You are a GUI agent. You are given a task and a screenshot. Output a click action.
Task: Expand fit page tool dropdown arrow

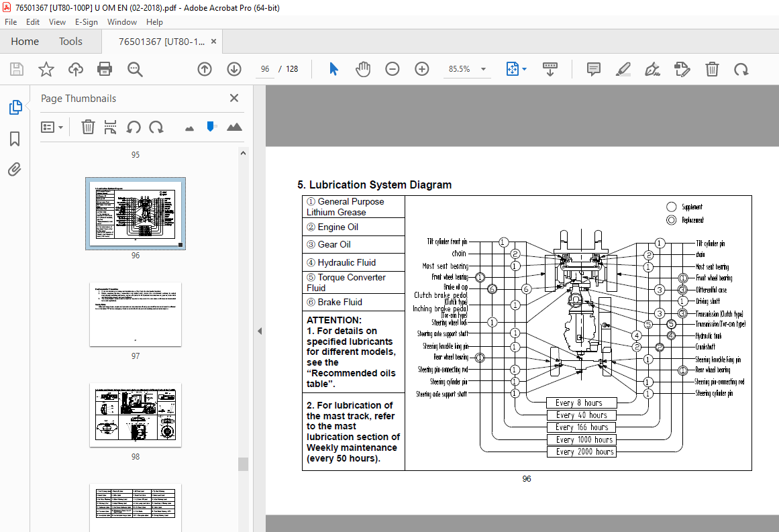point(525,69)
